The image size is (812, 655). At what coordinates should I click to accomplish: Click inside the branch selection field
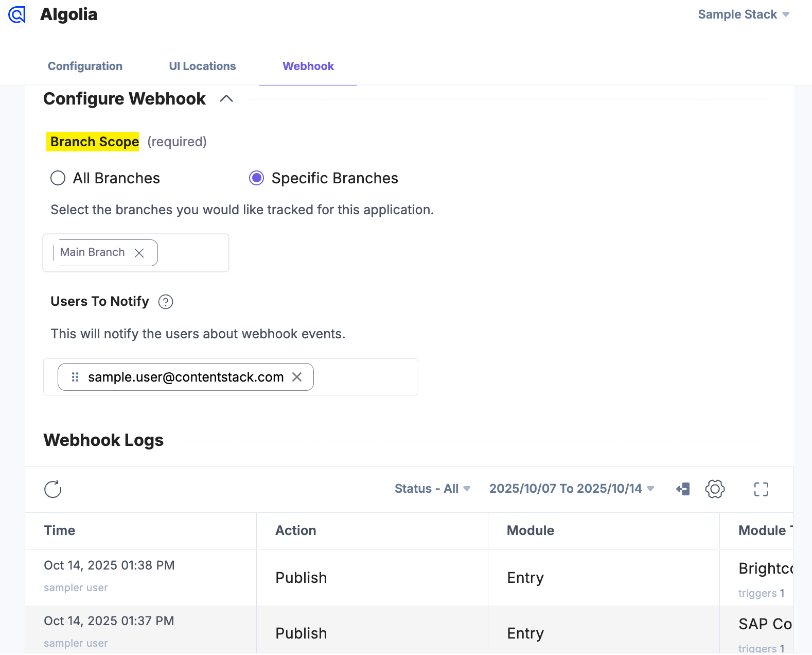(x=193, y=253)
